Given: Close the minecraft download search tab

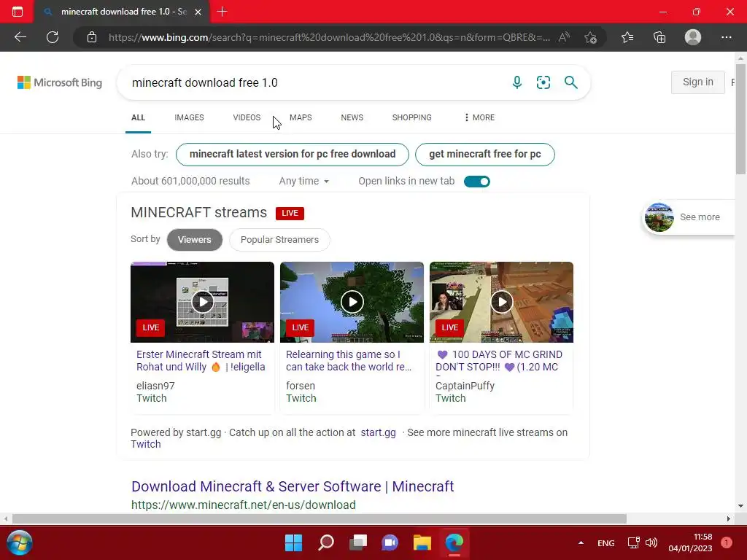Looking at the screenshot, I should tap(198, 12).
